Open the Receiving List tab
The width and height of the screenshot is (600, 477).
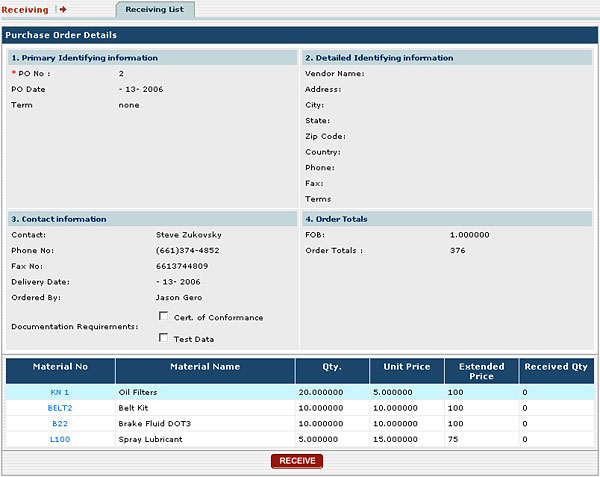coord(155,10)
